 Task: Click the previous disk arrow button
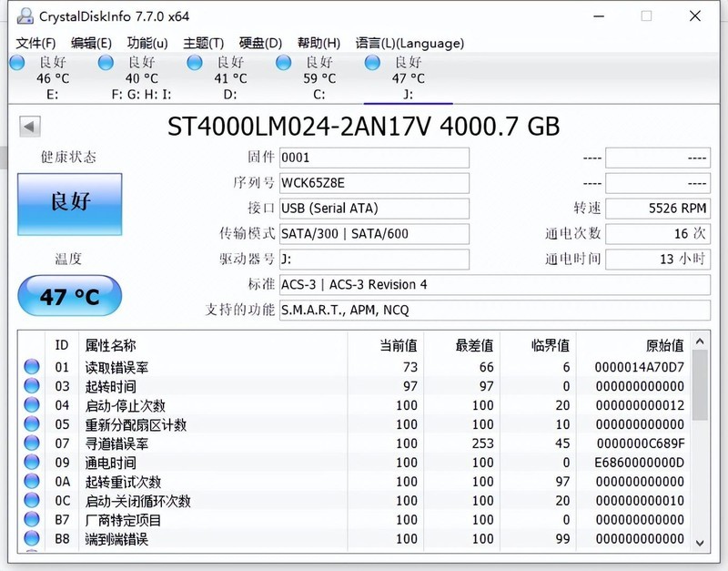click(30, 127)
